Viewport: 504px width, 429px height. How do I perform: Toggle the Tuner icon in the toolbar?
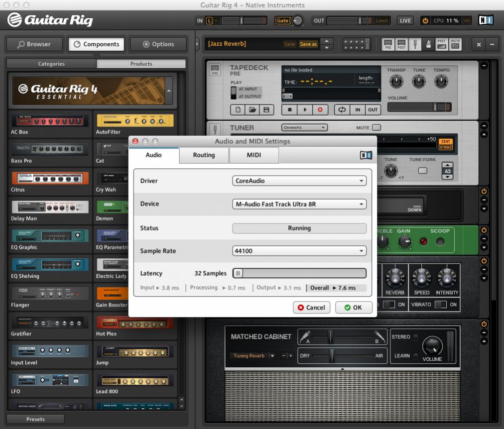415,44
